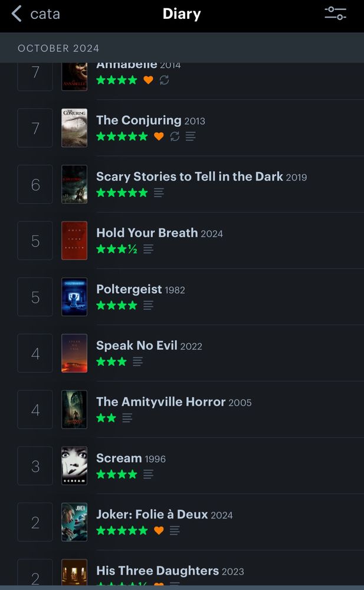This screenshot has height=590, width=364.
Task: Tap the rewatch icon on The Conjuring
Action: coord(175,136)
